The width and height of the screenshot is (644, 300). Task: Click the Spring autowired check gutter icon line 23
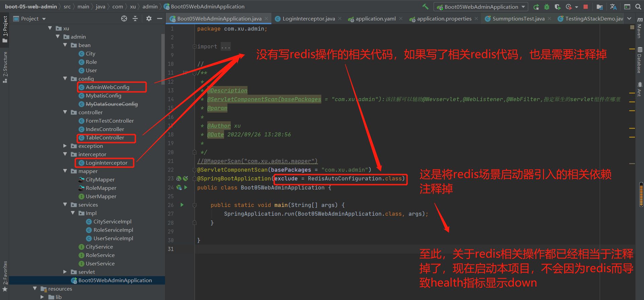tap(185, 178)
